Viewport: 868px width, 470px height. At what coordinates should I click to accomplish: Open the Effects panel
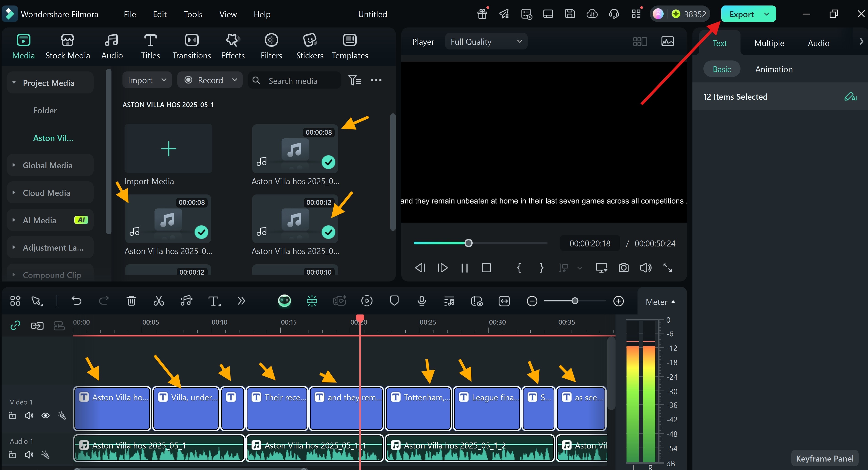(x=233, y=47)
